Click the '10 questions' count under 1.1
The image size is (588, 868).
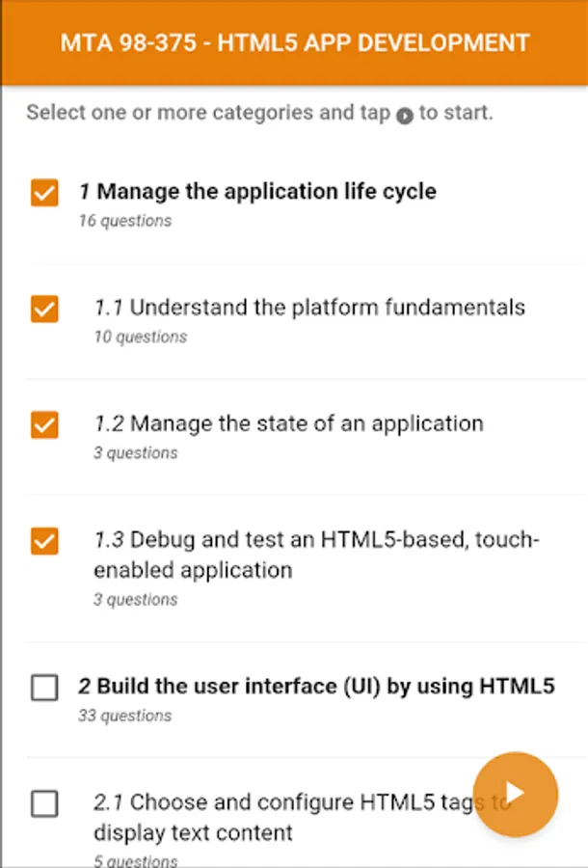[x=141, y=337]
